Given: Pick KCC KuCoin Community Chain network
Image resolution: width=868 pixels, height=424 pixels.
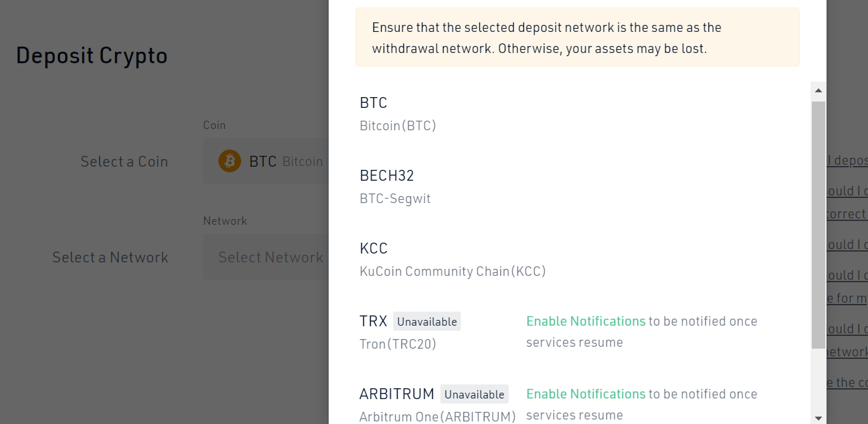Looking at the screenshot, I should point(453,259).
